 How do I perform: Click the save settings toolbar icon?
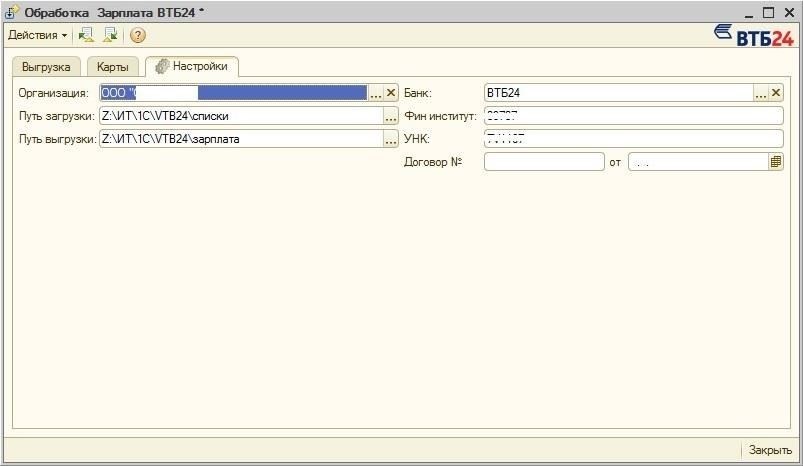tap(110, 35)
